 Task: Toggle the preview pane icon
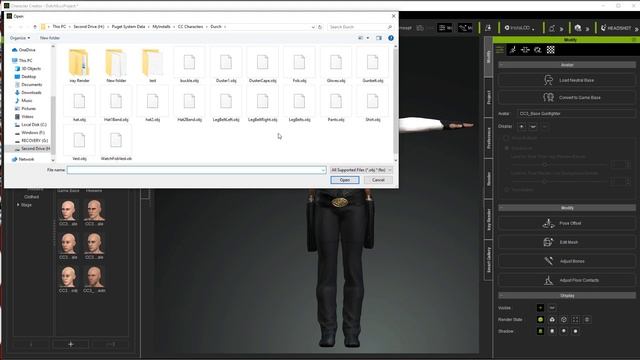379,38
